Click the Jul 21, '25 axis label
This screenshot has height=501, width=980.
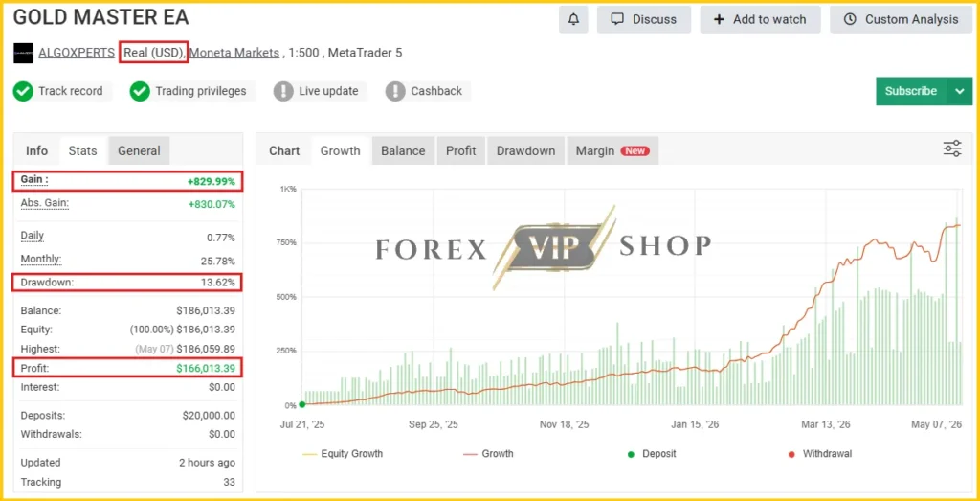pos(301,424)
